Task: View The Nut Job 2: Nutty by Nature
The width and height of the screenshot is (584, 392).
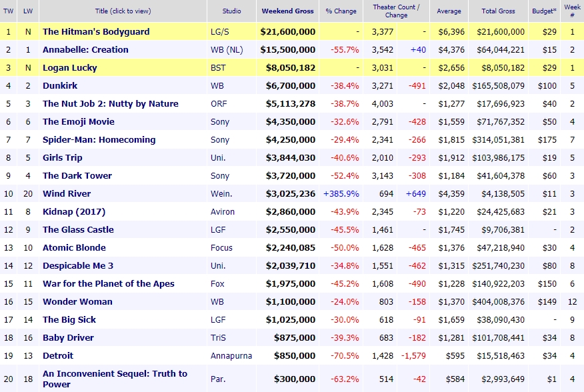Action: [x=110, y=103]
